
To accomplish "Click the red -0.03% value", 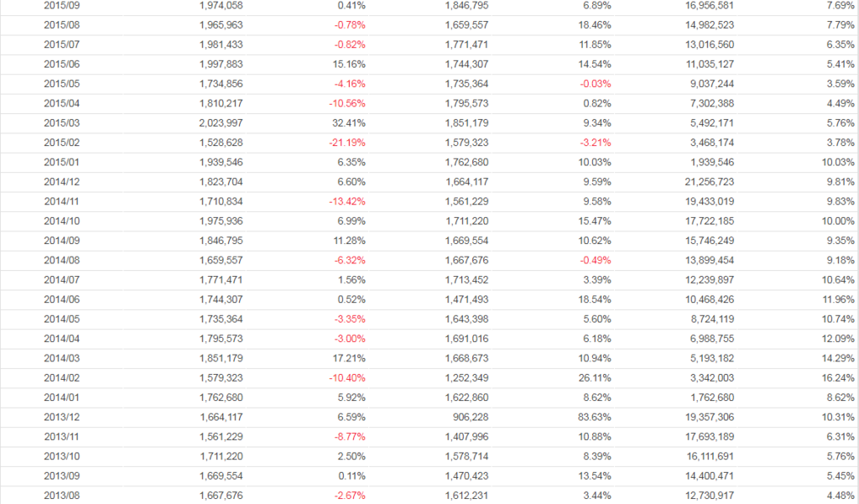I will (594, 84).
